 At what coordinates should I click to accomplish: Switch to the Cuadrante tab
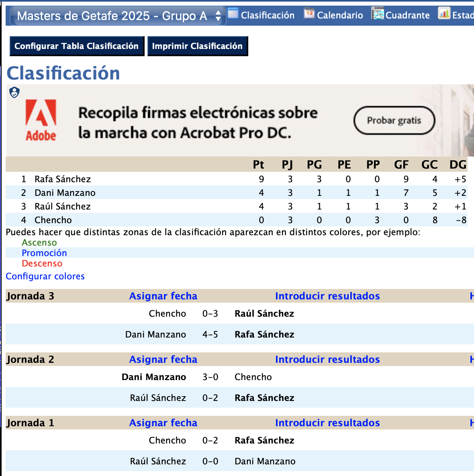(x=407, y=15)
